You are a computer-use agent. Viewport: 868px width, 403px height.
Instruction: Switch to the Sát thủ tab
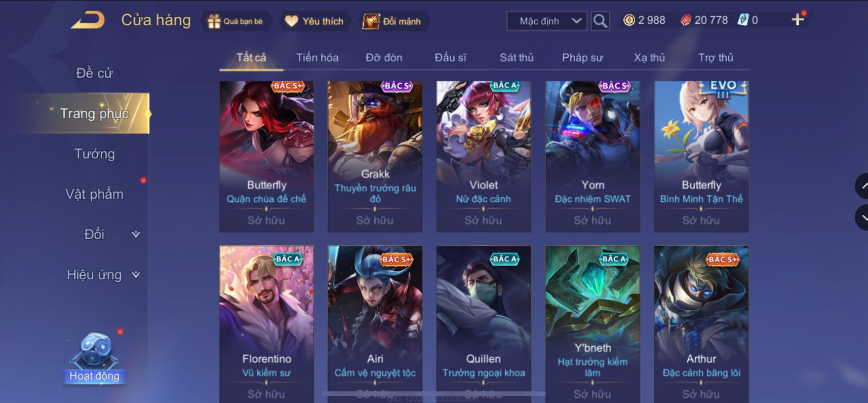(x=517, y=57)
